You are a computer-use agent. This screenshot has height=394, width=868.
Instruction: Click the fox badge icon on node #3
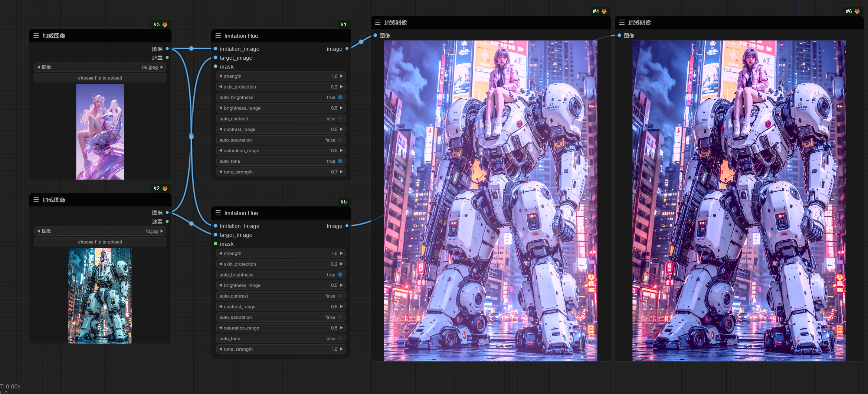[x=164, y=24]
